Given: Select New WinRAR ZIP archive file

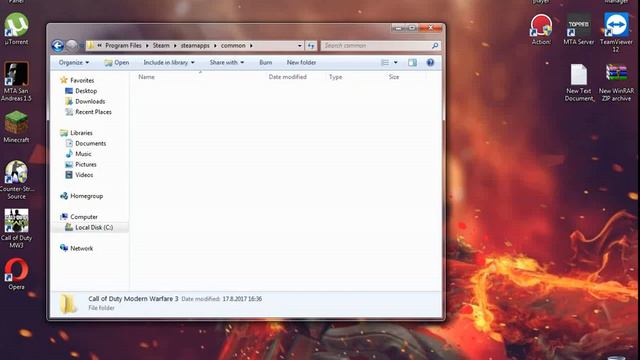Looking at the screenshot, I should tap(616, 82).
